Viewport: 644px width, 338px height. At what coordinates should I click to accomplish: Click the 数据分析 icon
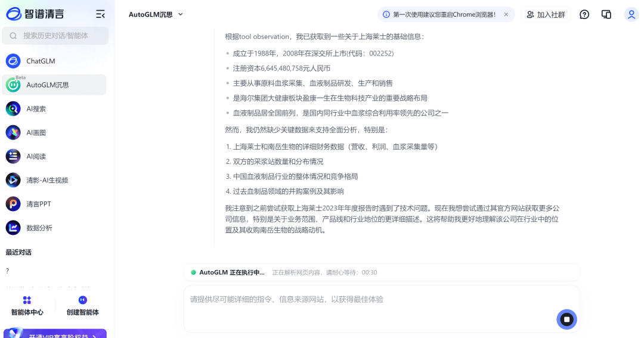click(13, 228)
